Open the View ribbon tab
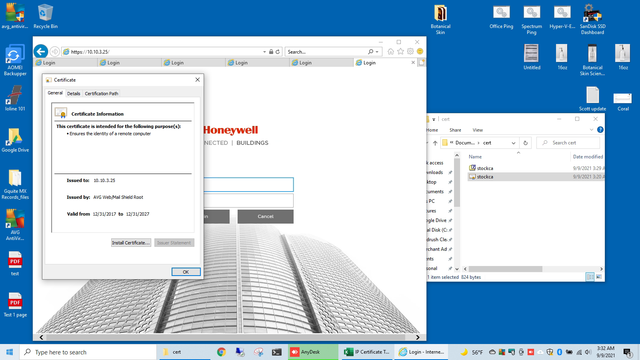Screen dimensions: 640x360 (478, 130)
